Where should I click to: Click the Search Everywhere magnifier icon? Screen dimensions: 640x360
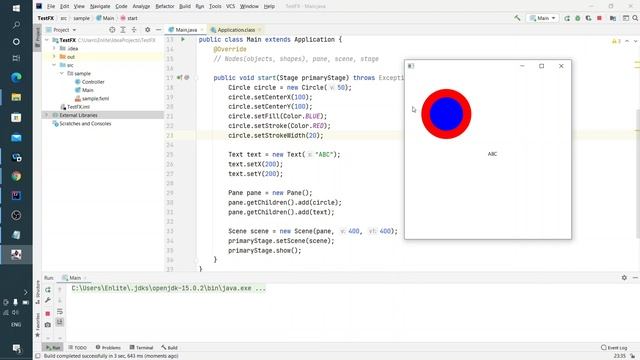[x=635, y=18]
